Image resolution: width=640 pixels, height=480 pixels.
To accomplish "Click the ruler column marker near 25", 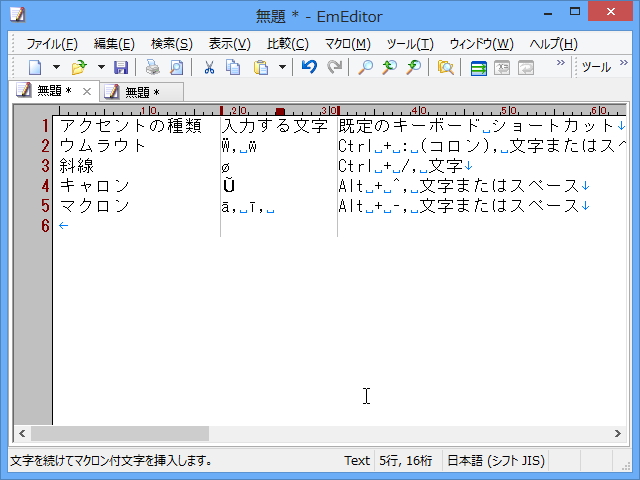I will click(x=280, y=111).
